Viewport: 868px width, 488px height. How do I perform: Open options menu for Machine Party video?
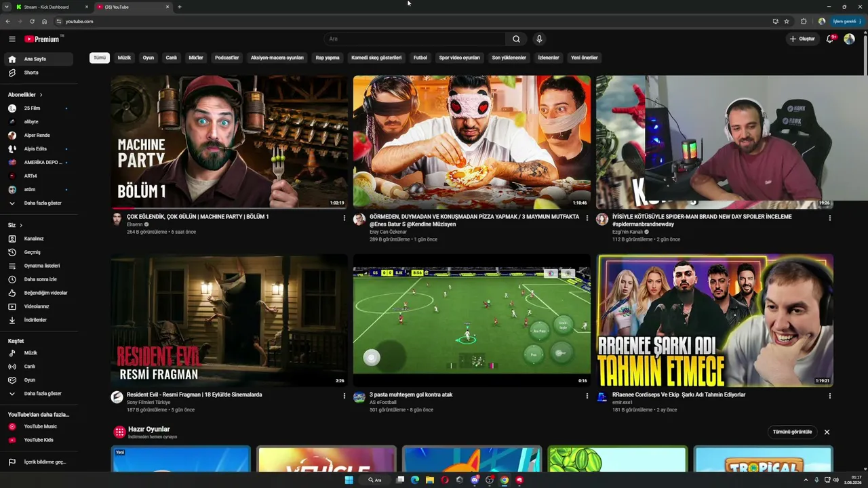tap(344, 218)
